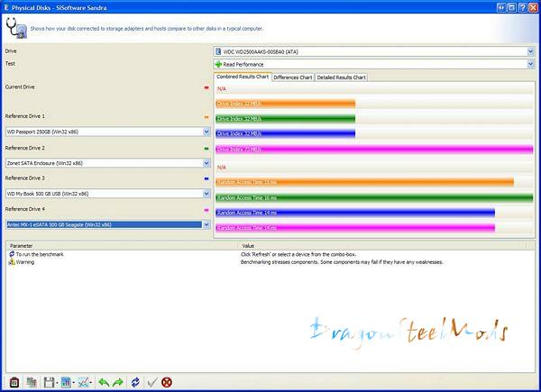Switch to the Detailed Results Chart tab
541x392 pixels.
[341, 77]
